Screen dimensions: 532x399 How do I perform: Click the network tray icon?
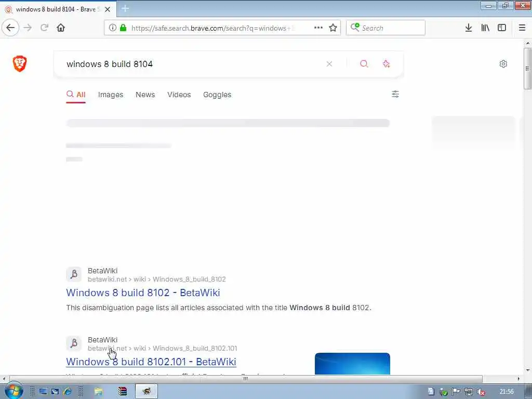point(469,392)
